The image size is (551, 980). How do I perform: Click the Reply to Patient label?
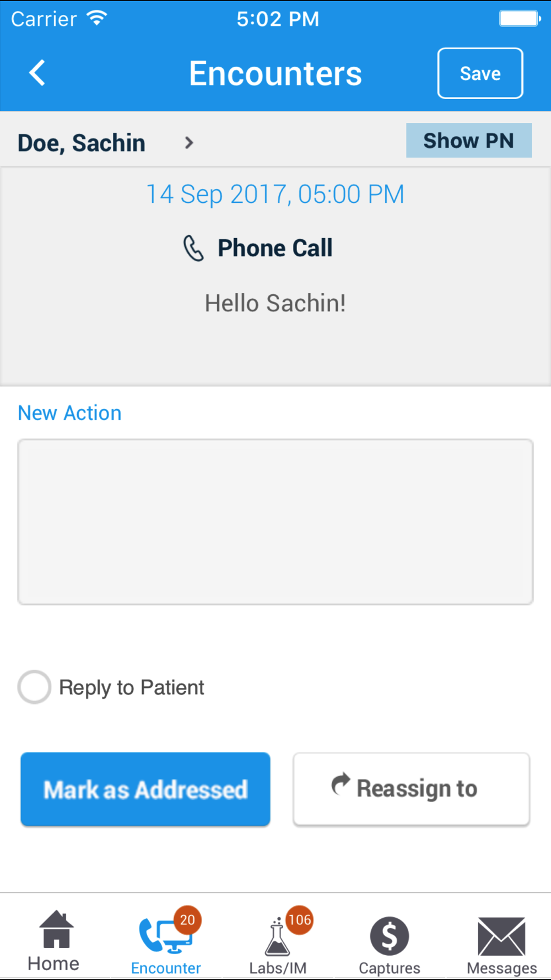pos(132,687)
